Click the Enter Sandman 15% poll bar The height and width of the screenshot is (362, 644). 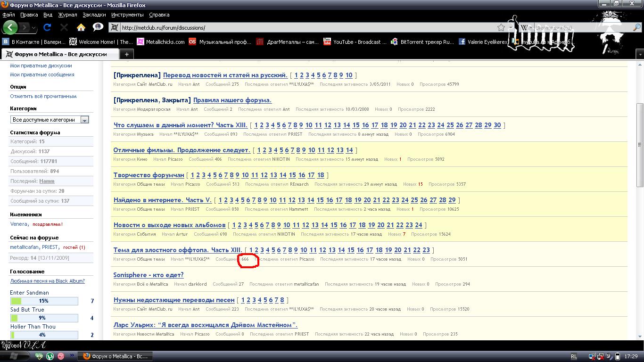tap(44, 301)
